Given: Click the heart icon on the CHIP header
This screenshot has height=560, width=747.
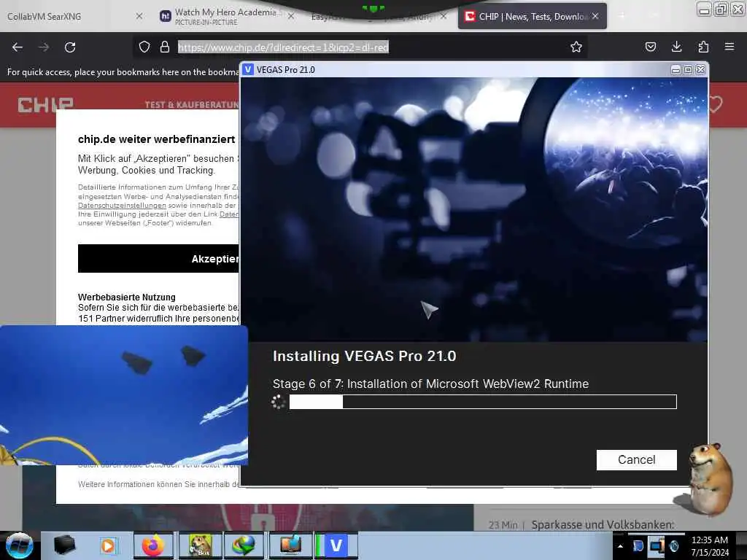Looking at the screenshot, I should [x=716, y=104].
